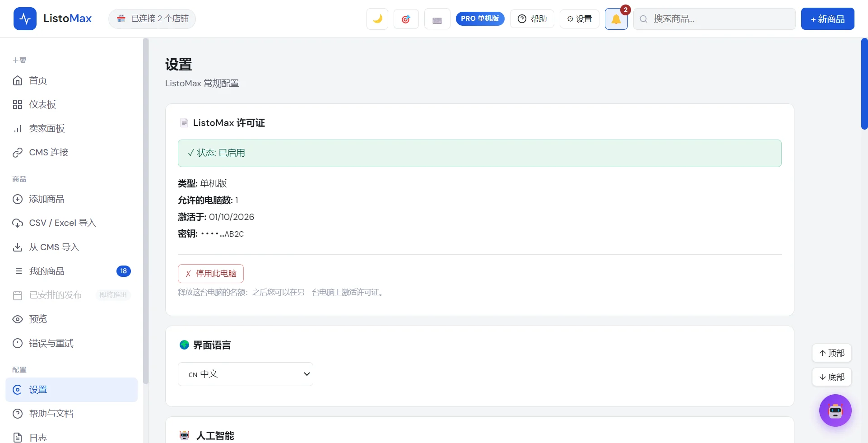The image size is (868, 443).
Task: Jump to bottom with the 底部 button
Action: (x=832, y=377)
